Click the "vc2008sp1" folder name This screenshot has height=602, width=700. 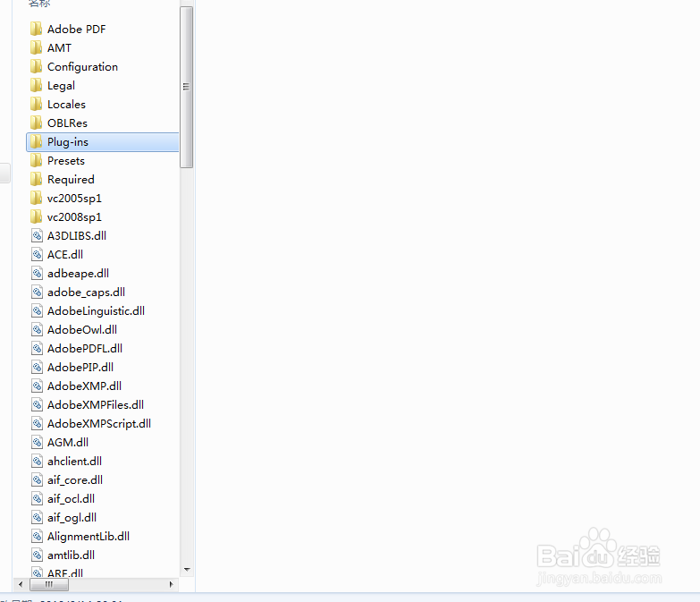pos(74,217)
